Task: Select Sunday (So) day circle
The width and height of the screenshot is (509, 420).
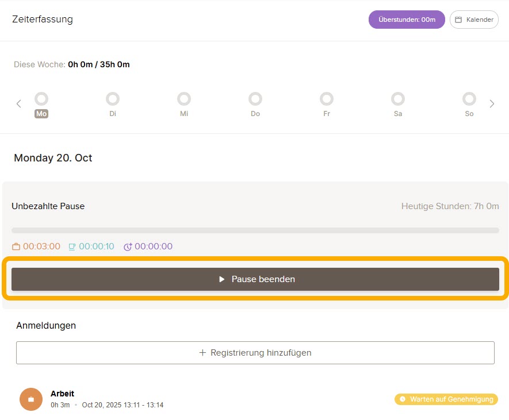Action: coord(469,99)
